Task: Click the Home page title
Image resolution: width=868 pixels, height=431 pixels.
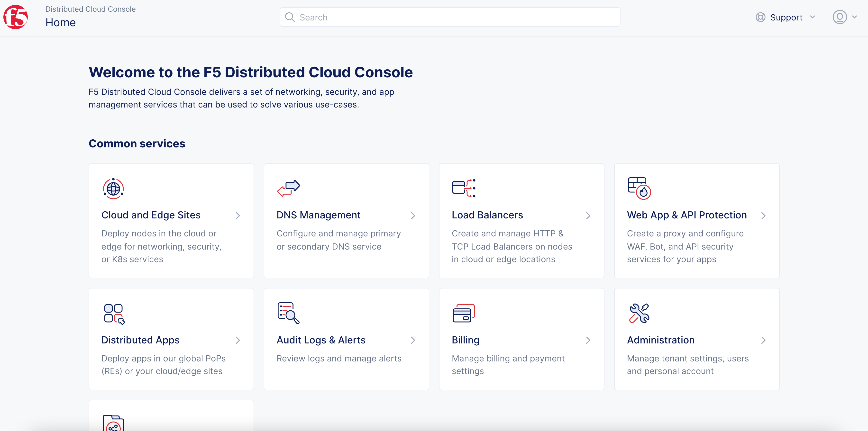Action: coord(61,23)
